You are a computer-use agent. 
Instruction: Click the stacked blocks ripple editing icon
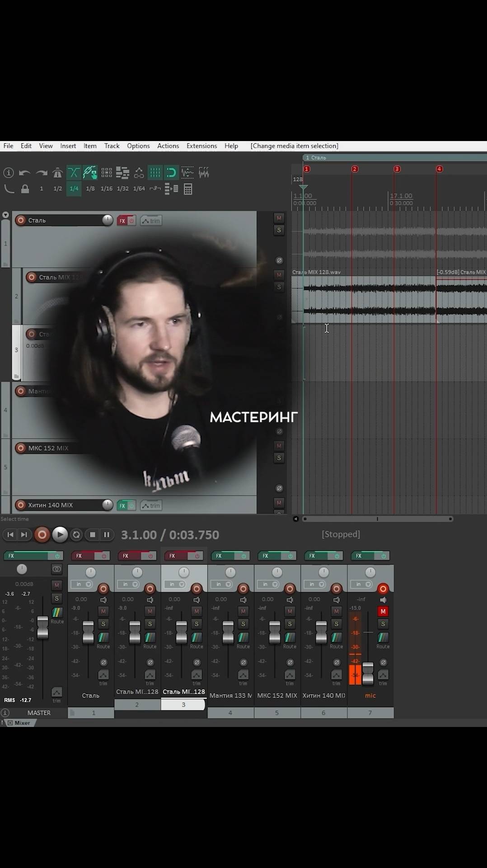(122, 173)
